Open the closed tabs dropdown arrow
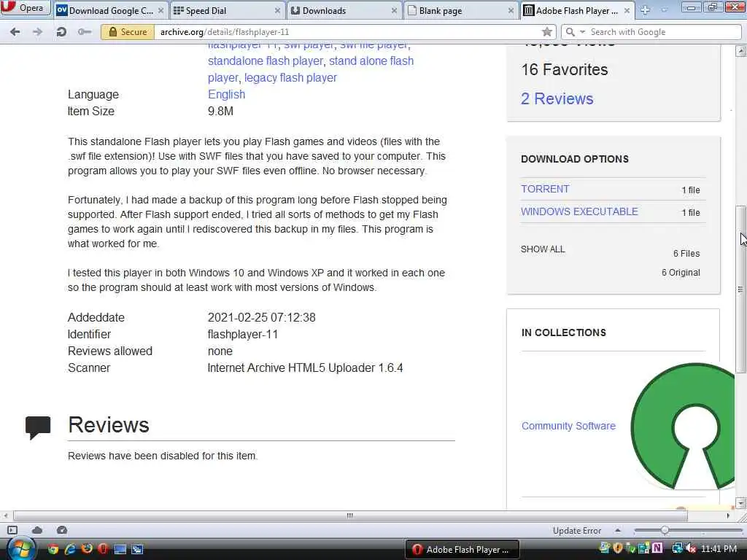The width and height of the screenshot is (747, 560). (x=664, y=9)
